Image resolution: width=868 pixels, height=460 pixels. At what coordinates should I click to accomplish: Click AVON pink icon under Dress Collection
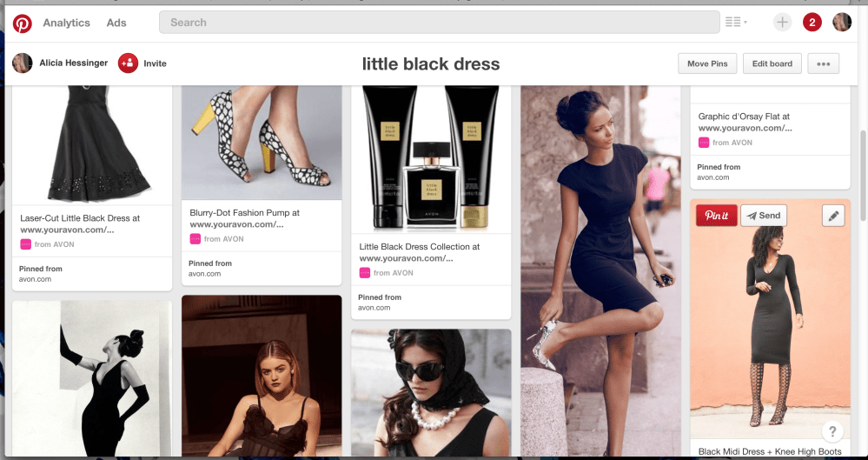(x=364, y=273)
